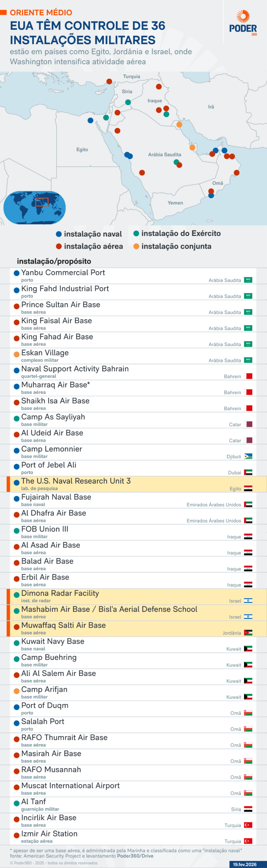Click the Syria flag beside Al Tanf
Image resolution: width=267 pixels, height=868 pixels.
[248, 809]
